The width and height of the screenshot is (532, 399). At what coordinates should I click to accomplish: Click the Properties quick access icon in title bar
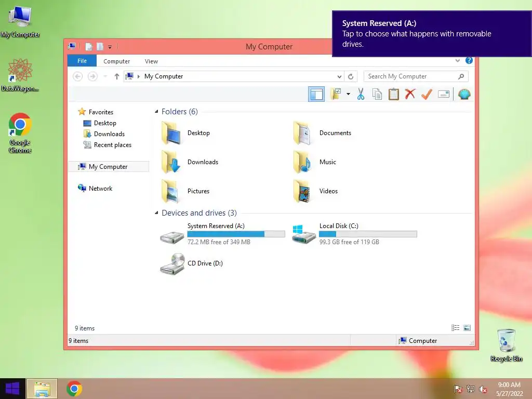coord(88,46)
